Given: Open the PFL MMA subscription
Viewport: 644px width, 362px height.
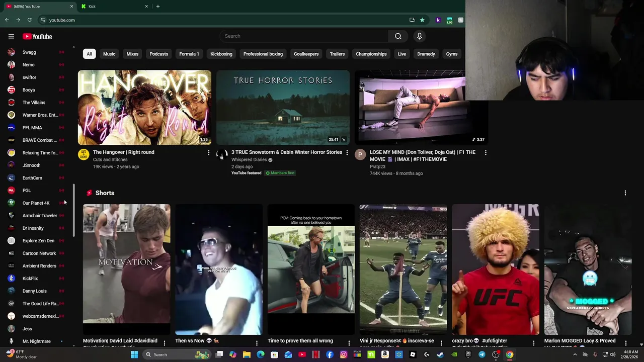Looking at the screenshot, I should coord(35,128).
